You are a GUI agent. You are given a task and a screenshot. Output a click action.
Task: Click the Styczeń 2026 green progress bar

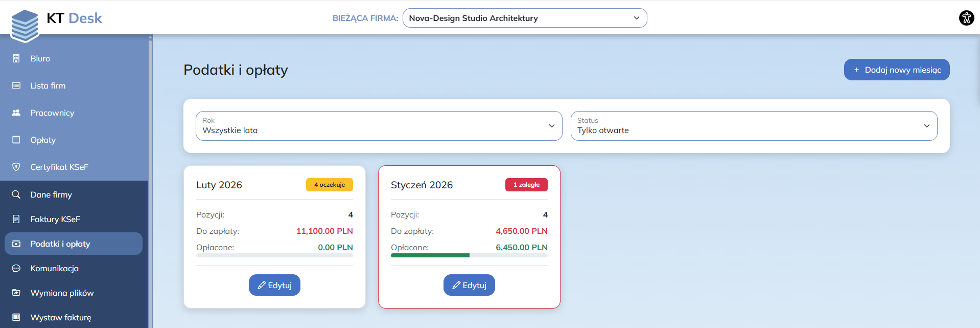tap(430, 255)
